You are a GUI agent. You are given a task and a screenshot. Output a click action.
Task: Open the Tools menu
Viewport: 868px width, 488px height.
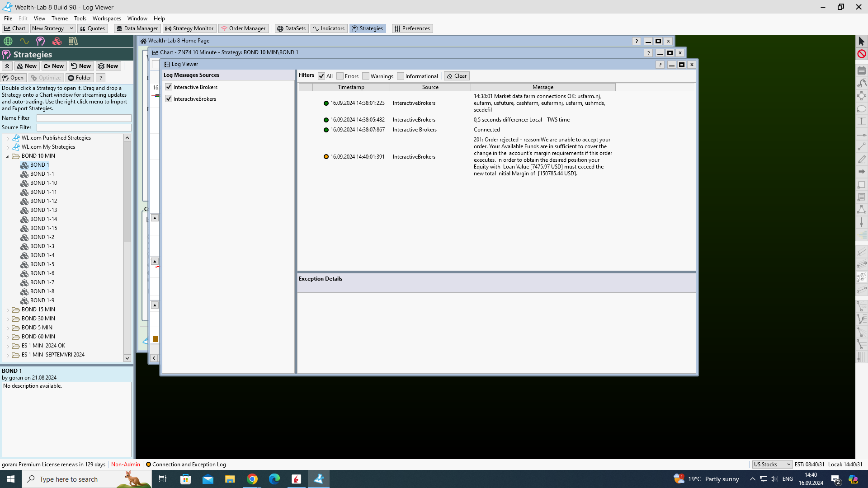tap(80, 19)
